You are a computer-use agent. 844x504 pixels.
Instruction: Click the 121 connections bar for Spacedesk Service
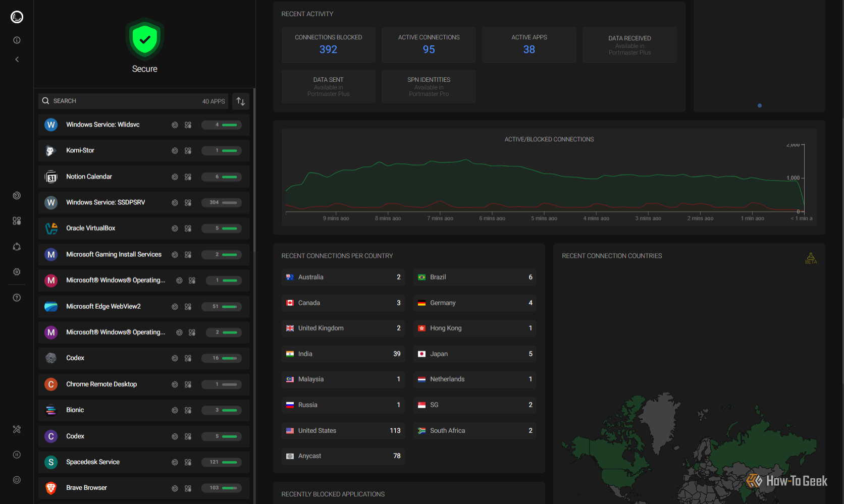222,463
